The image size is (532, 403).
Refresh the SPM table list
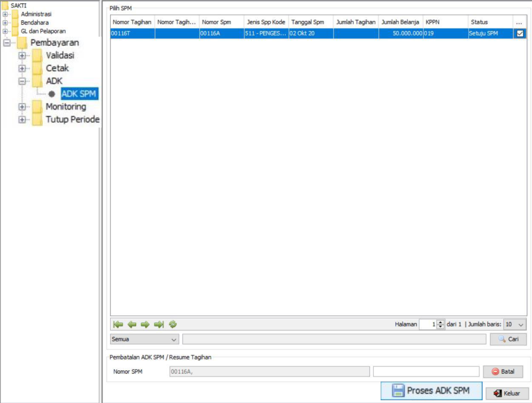tap(173, 325)
